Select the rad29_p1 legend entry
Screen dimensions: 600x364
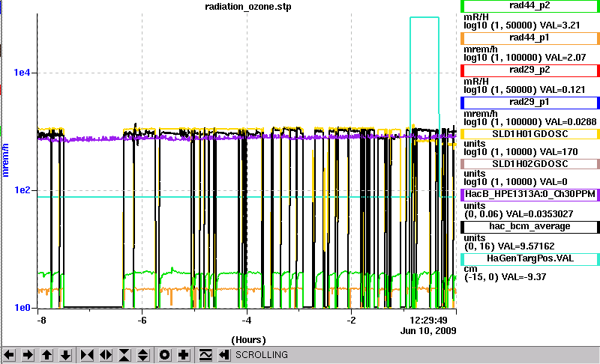point(530,103)
